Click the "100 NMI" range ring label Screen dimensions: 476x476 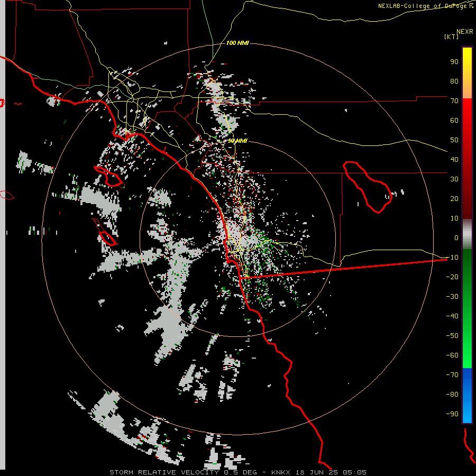click(237, 43)
